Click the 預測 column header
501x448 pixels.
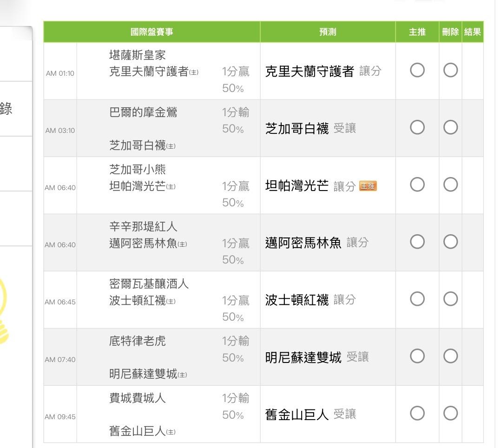click(328, 32)
